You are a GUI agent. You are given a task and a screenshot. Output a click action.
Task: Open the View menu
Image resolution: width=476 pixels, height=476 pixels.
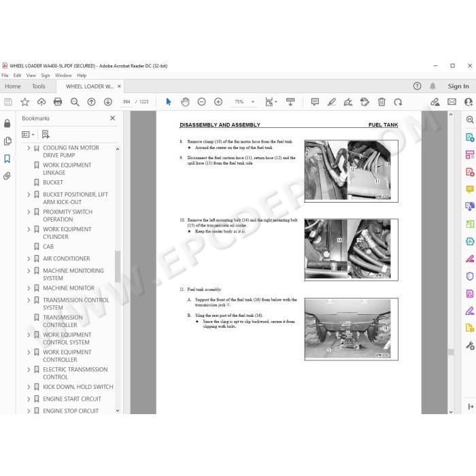31,75
